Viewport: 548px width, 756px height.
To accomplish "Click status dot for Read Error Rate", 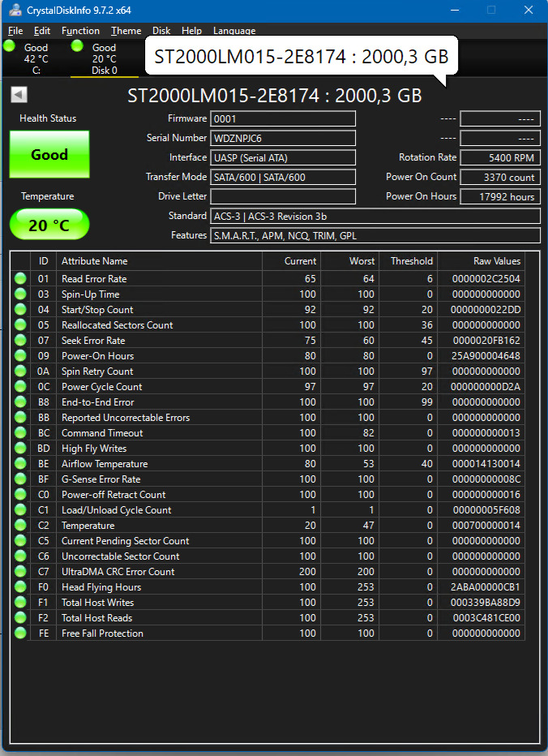I will [x=20, y=279].
